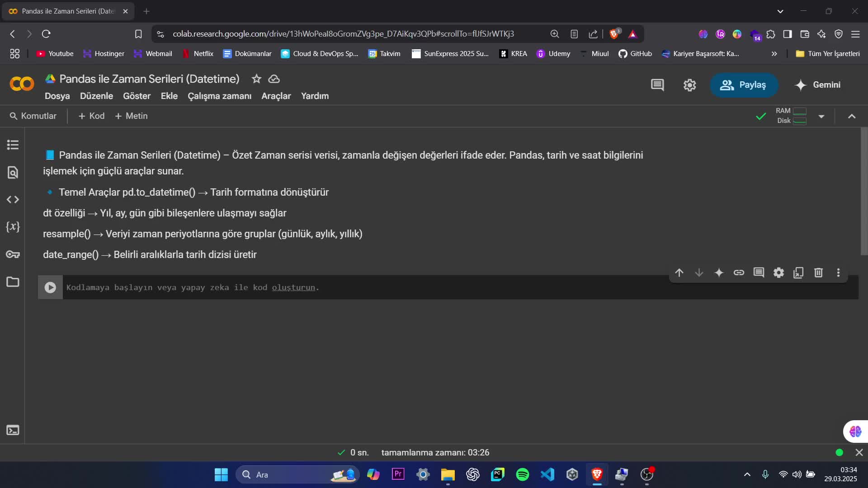The width and height of the screenshot is (868, 488).
Task: Move cell down with arrow icon
Action: click(699, 272)
